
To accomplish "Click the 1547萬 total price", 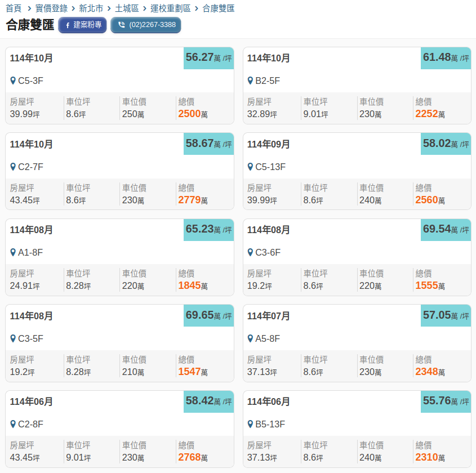I will coord(193,372).
